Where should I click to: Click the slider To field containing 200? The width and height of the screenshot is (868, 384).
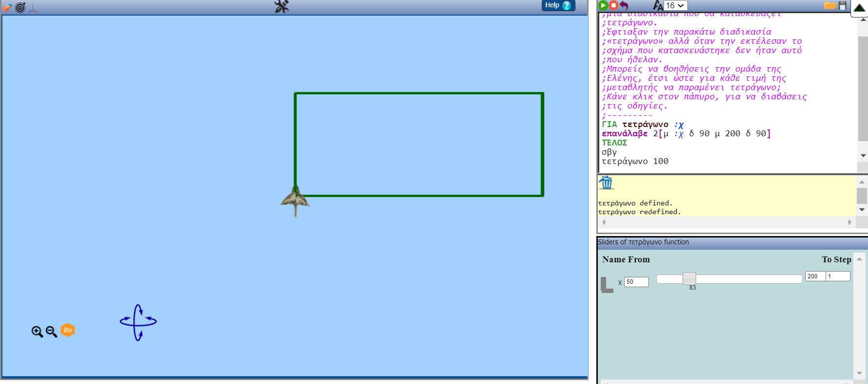point(815,276)
